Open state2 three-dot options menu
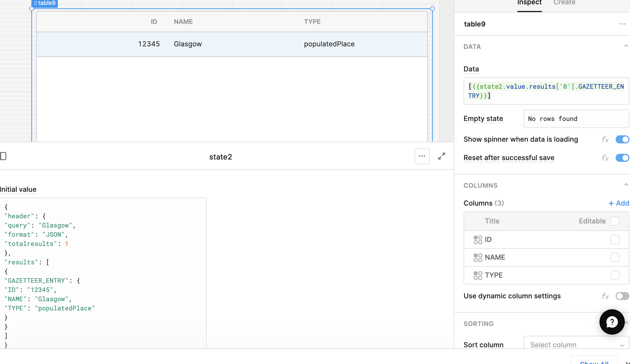 [422, 156]
